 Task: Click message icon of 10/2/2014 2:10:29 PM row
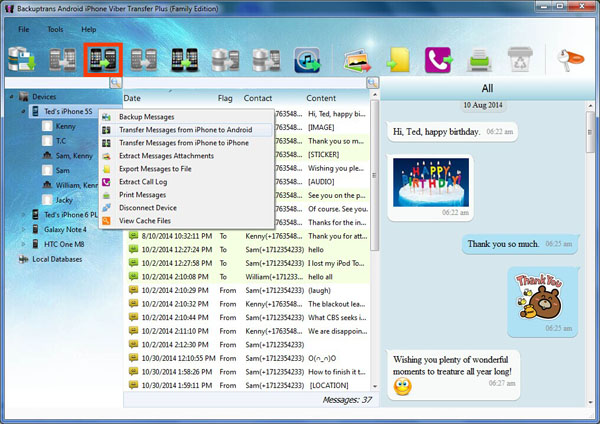pyautogui.click(x=133, y=290)
